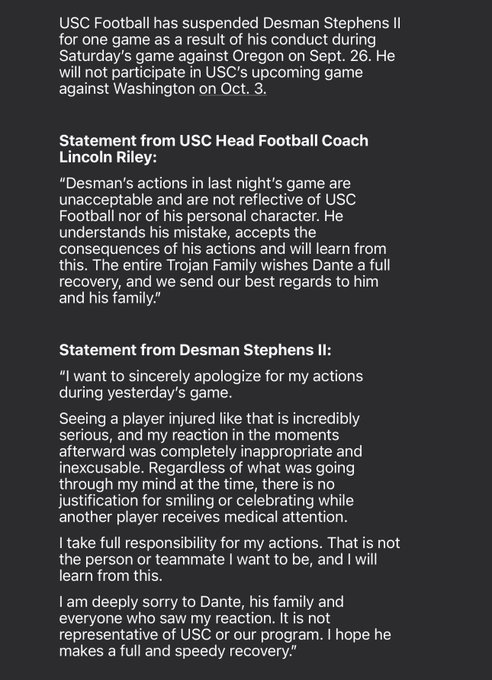Click the 'learn from this.' line in player statement
Viewport: 492px width, 680px height.
tap(111, 576)
